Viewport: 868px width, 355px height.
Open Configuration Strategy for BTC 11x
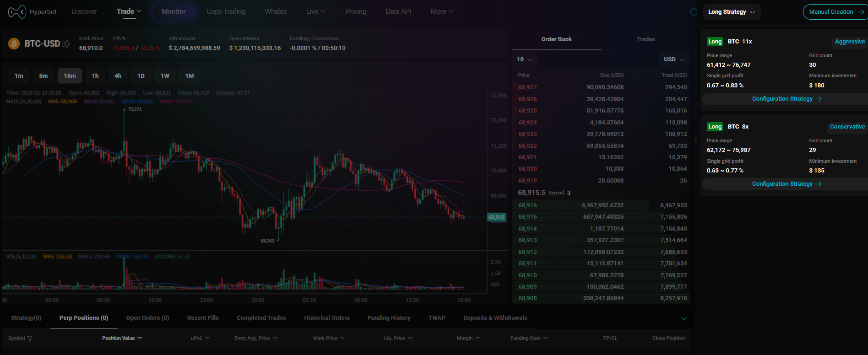pyautogui.click(x=787, y=99)
